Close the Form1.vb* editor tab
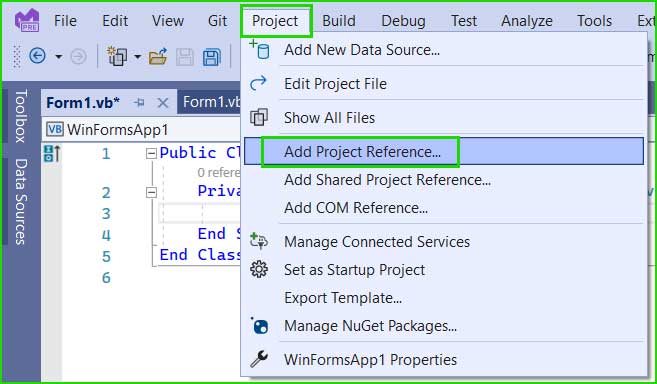The image size is (657, 384). [x=163, y=103]
